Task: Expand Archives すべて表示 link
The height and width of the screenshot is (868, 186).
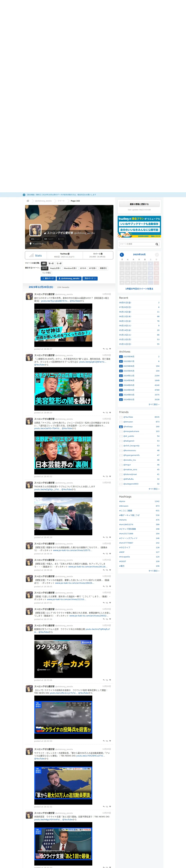Action: (154, 404)
